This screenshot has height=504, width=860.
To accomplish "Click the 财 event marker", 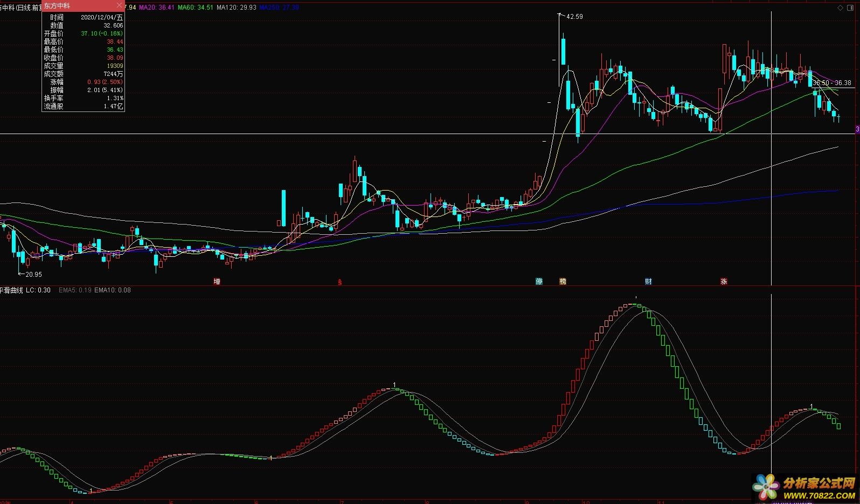I will [x=648, y=281].
